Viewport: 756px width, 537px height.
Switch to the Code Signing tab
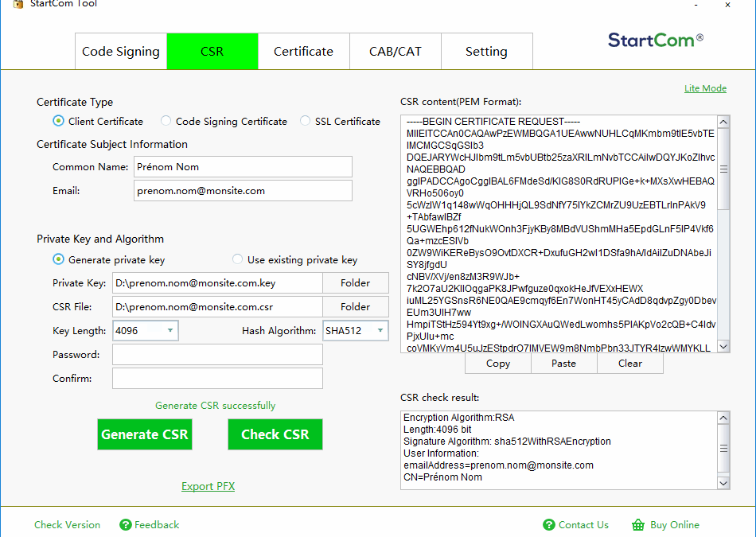coord(121,51)
